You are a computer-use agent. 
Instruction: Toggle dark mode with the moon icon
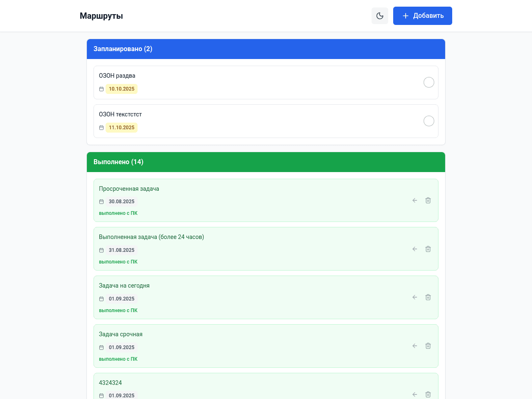pos(380,16)
